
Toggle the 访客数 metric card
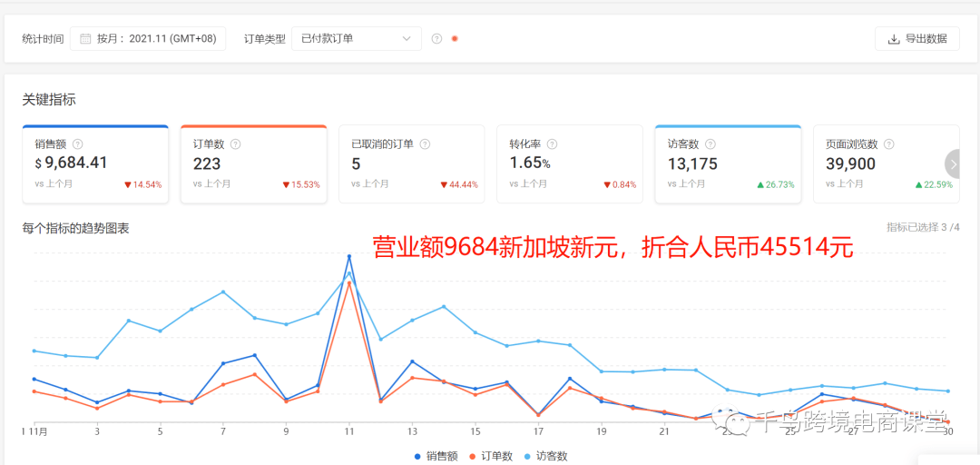pyautogui.click(x=728, y=164)
